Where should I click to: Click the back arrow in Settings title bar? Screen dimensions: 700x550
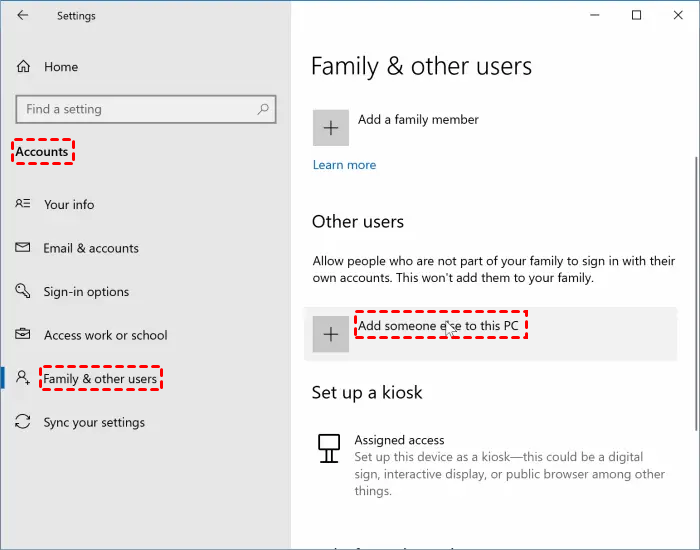point(23,15)
